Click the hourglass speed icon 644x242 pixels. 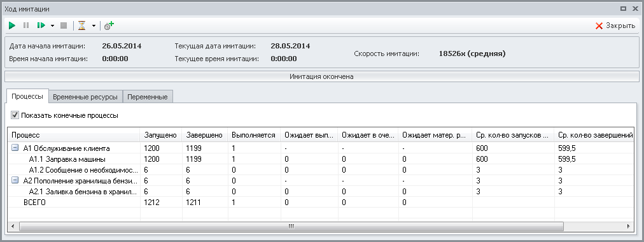coord(82,25)
